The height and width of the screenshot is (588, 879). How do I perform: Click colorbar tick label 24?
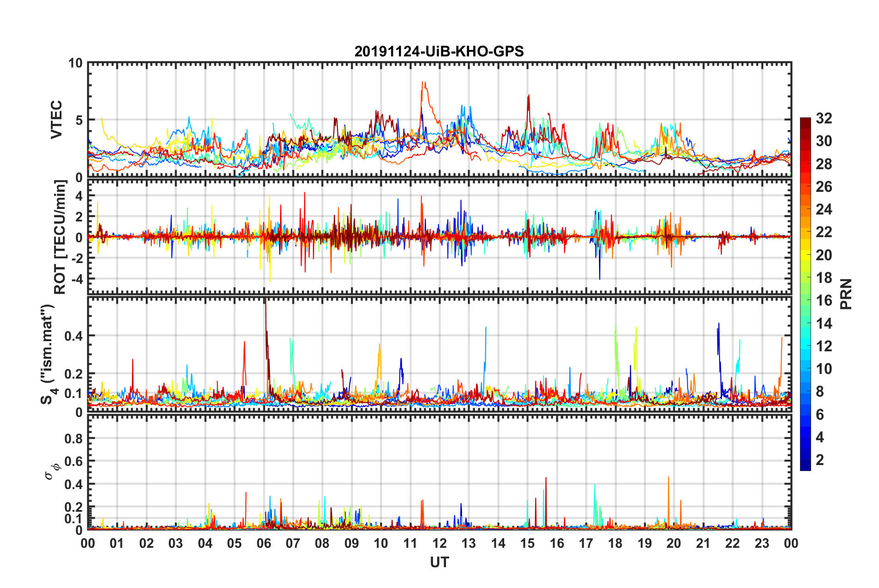824,209
